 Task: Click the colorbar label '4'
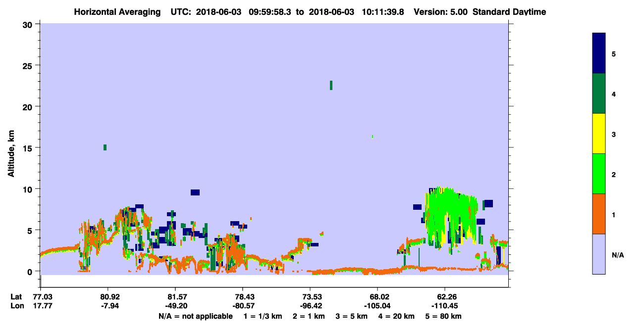[x=614, y=94]
